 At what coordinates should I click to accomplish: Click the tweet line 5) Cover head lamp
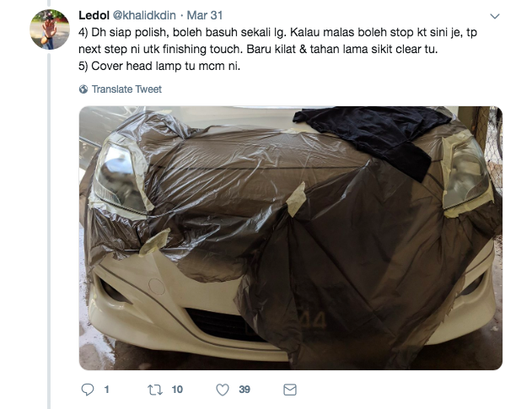(159, 66)
